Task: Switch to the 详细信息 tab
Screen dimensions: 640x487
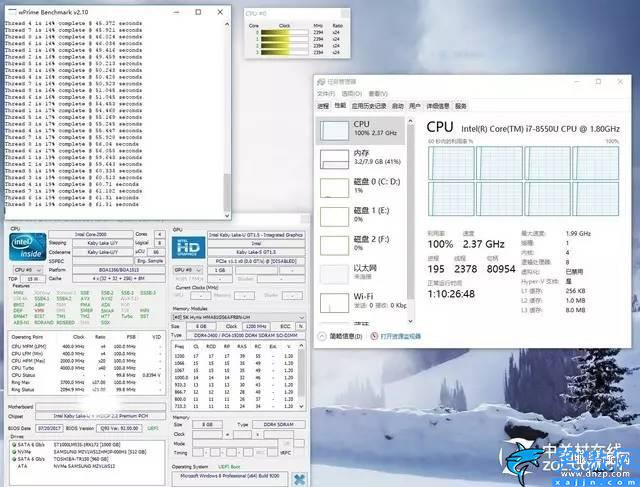Action: tap(438, 106)
